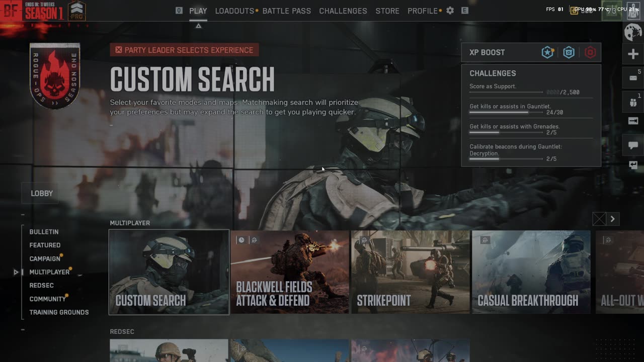
Task: Click the Challenges panel heading
Action: [493, 73]
